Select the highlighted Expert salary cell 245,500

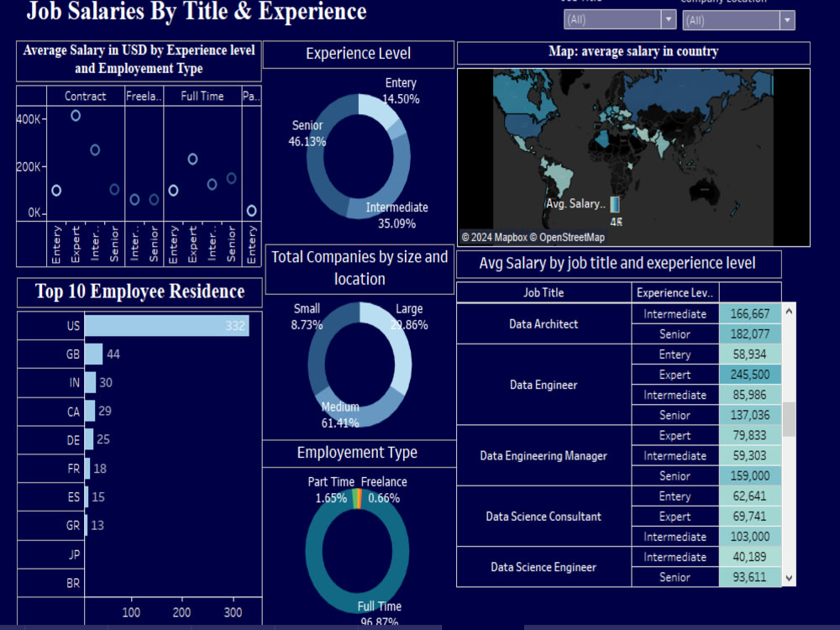pos(750,375)
